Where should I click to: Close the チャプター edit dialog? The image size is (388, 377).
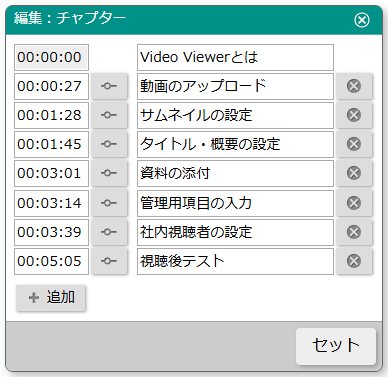[x=362, y=20]
